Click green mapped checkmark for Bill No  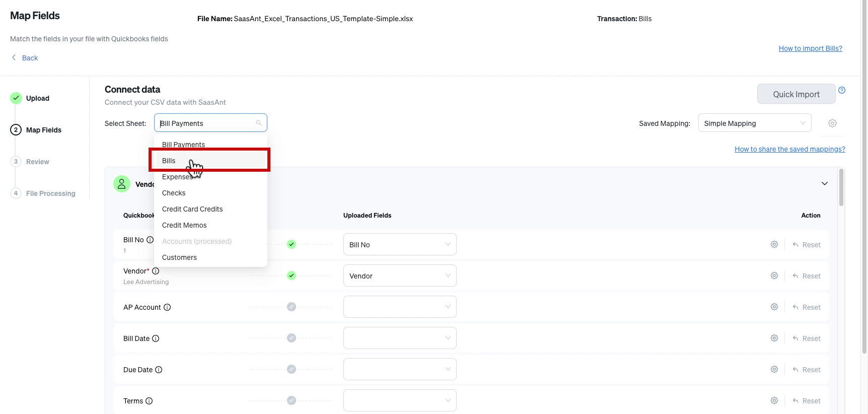click(x=292, y=244)
